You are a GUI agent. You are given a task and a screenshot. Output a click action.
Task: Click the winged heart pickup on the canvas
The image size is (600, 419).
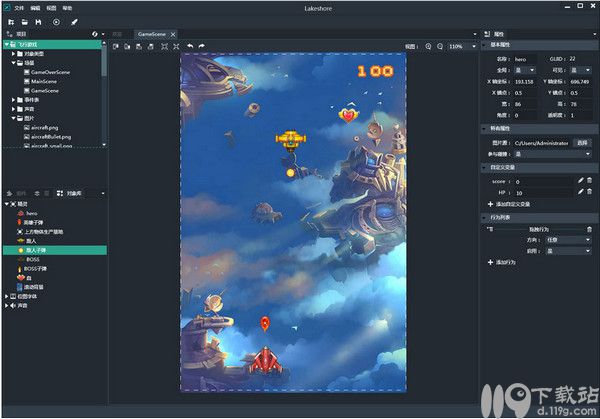tap(348, 114)
